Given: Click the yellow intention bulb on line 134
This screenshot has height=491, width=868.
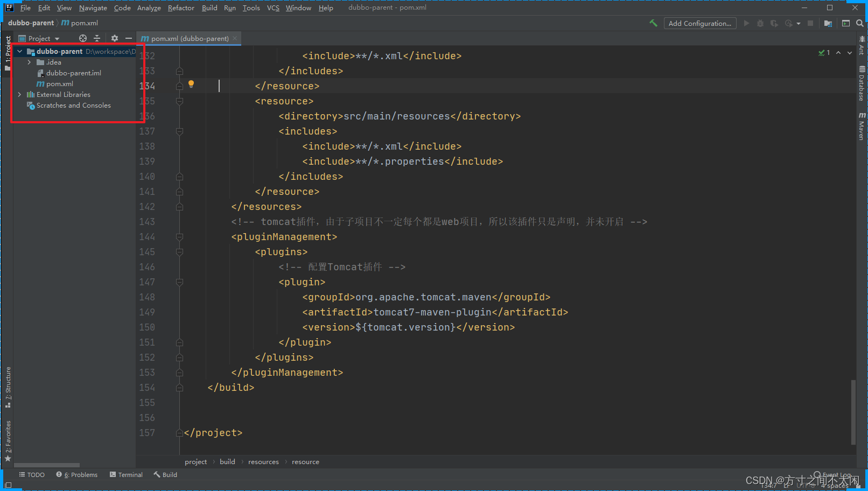Looking at the screenshot, I should (191, 84).
